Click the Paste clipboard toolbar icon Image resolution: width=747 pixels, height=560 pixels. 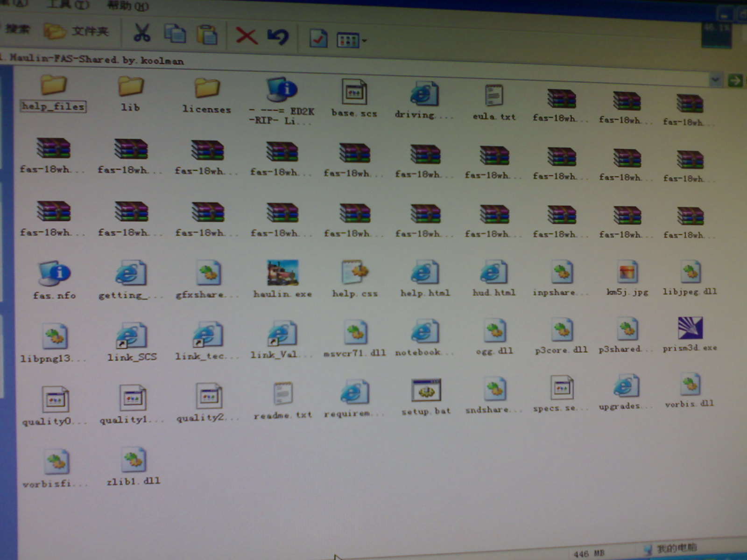(x=207, y=35)
